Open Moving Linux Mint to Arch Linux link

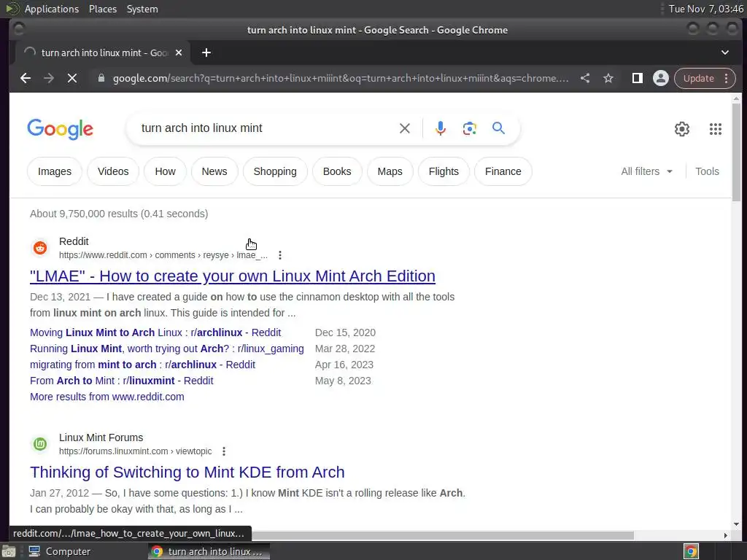(x=155, y=332)
